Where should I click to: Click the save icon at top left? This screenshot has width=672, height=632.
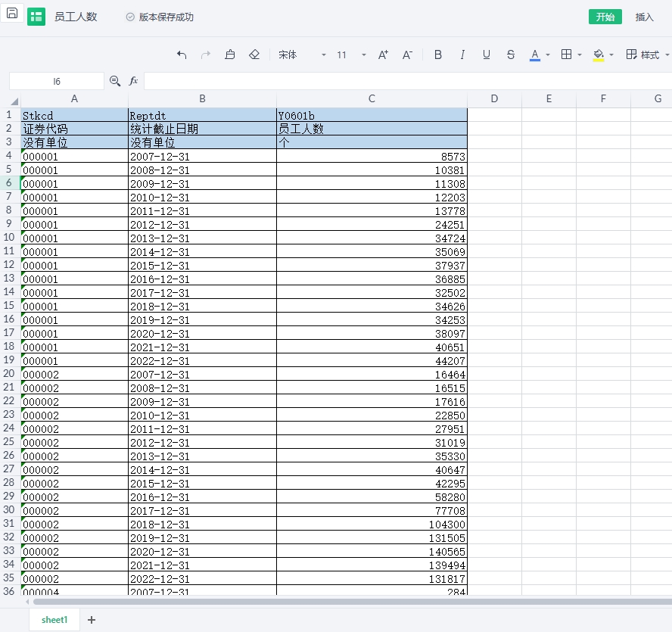(x=12, y=14)
